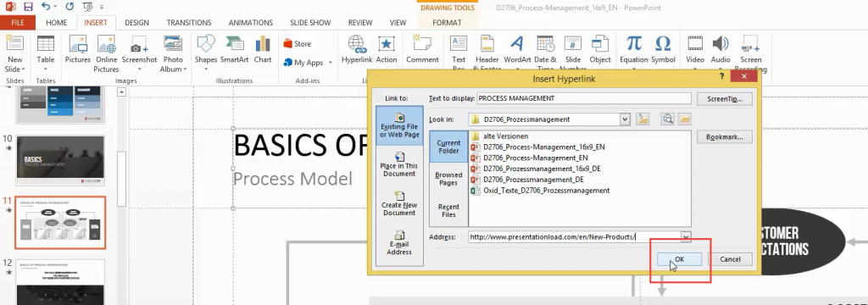Expand the Look in folder dropdown
This screenshot has height=305, width=868.
click(x=625, y=119)
